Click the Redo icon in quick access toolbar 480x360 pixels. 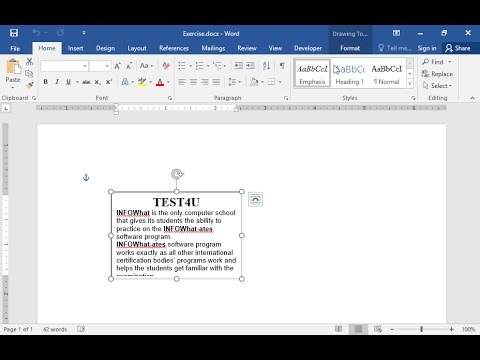60,33
